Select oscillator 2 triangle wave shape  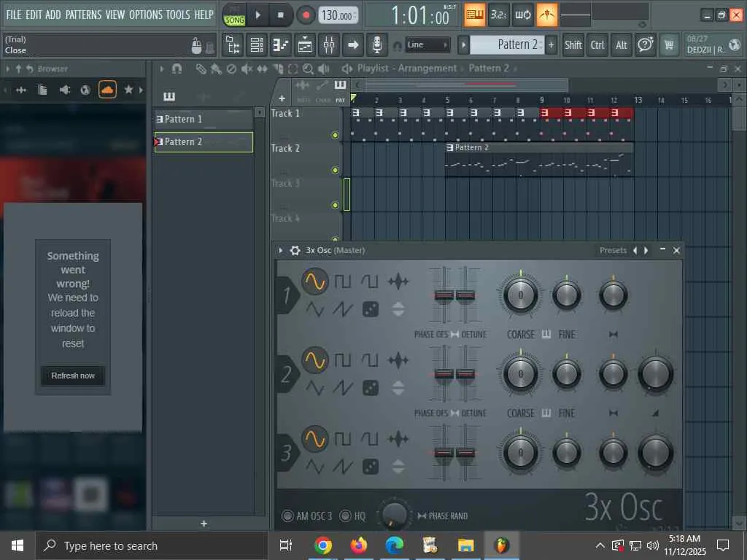(315, 388)
